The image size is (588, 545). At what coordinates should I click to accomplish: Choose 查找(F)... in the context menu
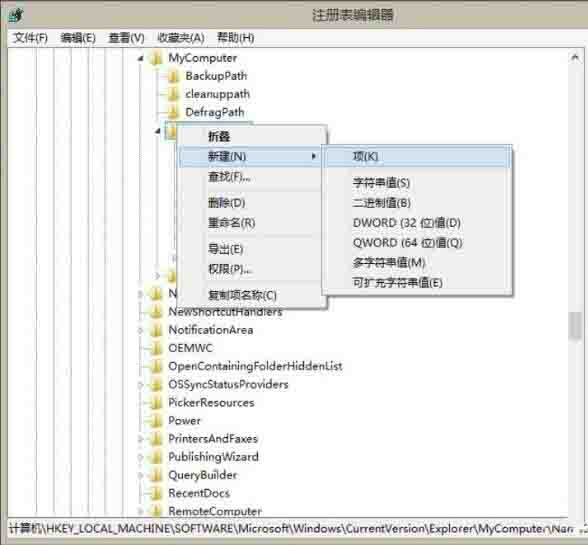pos(250,176)
